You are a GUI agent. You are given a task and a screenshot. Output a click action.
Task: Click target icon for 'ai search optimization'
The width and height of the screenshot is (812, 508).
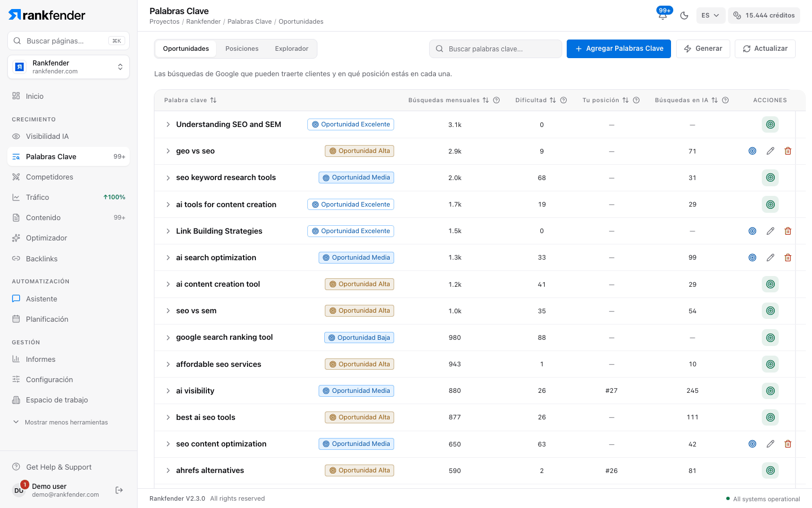tap(752, 257)
